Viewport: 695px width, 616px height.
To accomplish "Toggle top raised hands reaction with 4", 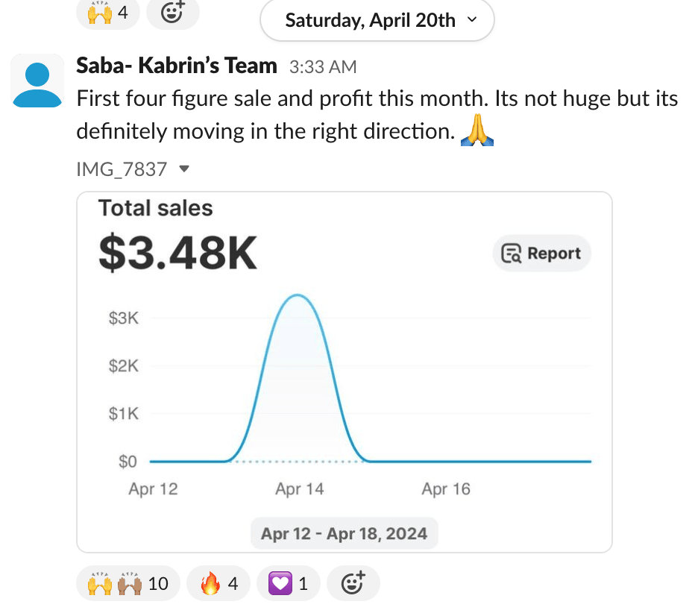I will (x=108, y=13).
